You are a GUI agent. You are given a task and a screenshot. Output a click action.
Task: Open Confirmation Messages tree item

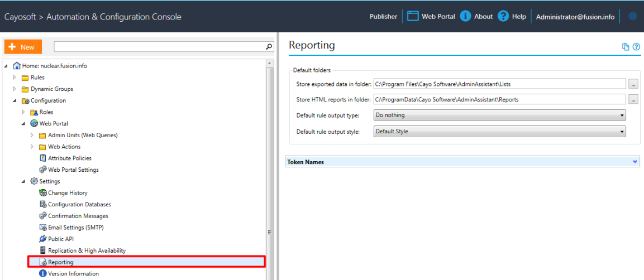(78, 216)
